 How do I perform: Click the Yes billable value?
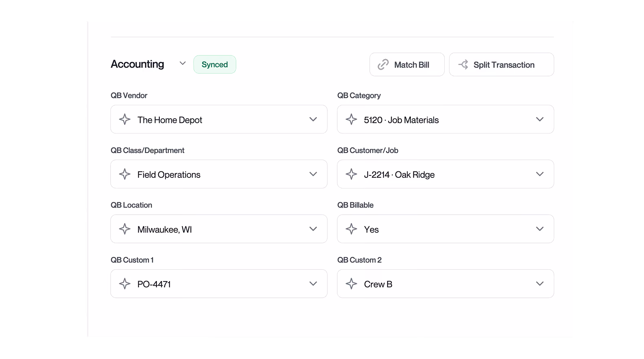click(371, 230)
